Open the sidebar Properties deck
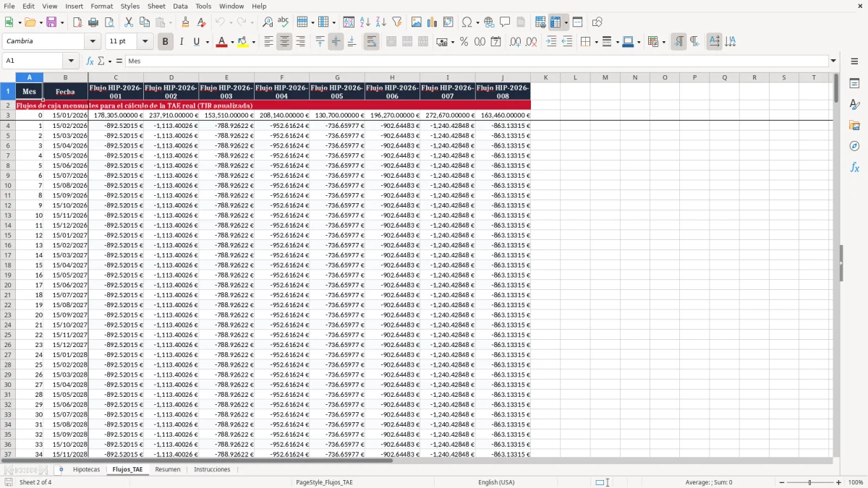Viewport: 868px width, 488px height. [x=854, y=84]
